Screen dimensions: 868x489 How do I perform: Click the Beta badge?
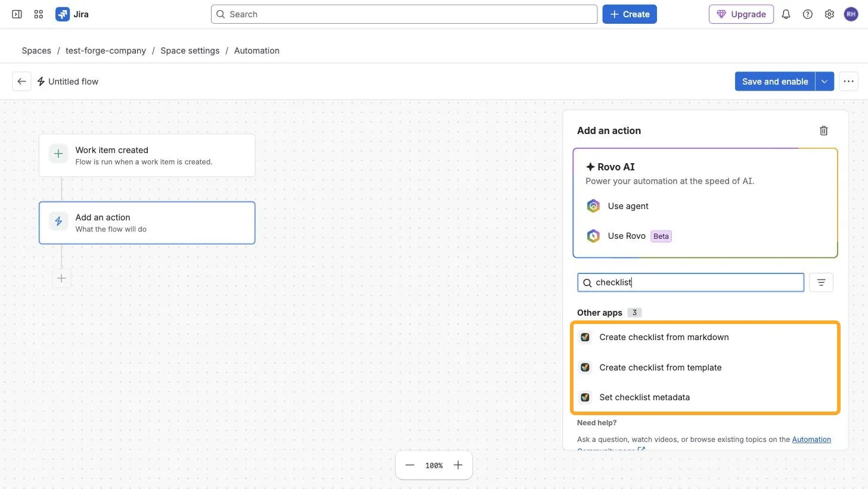[661, 236]
